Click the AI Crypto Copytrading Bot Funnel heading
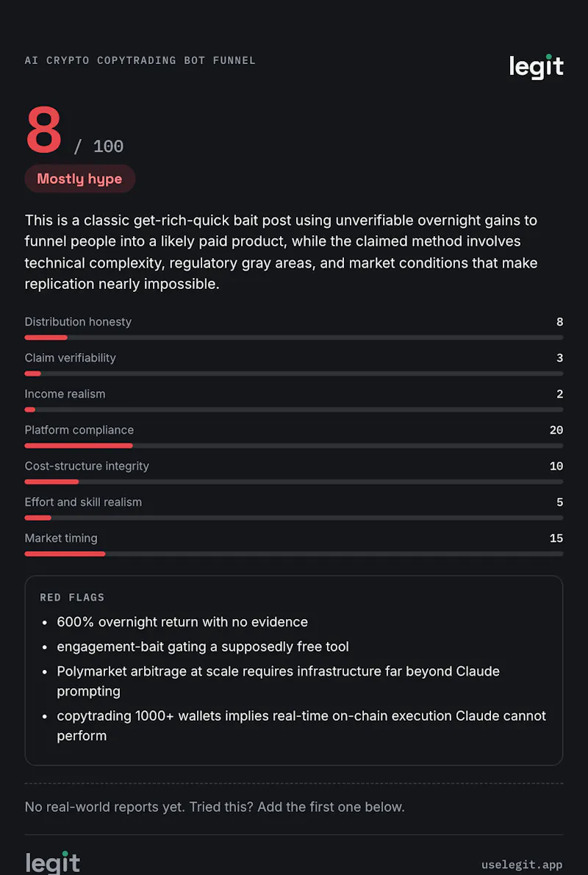 [x=140, y=60]
